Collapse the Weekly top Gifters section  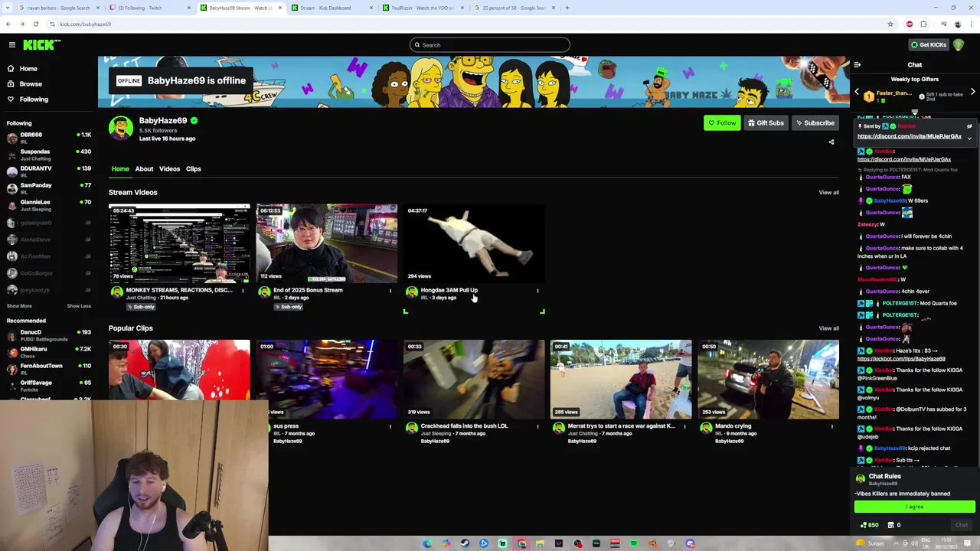click(914, 112)
